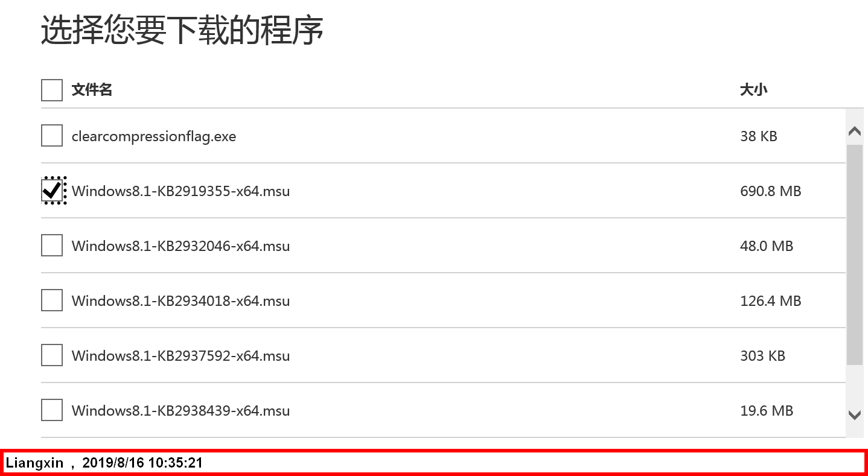868x476 pixels.
Task: Tick the Windows8.1-KB2937592-x64.msu checkbox
Action: 52,355
